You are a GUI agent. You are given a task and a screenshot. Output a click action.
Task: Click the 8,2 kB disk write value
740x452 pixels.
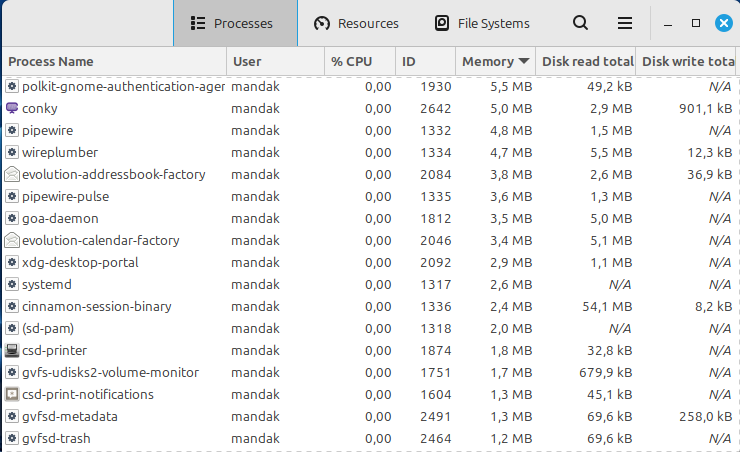(714, 307)
